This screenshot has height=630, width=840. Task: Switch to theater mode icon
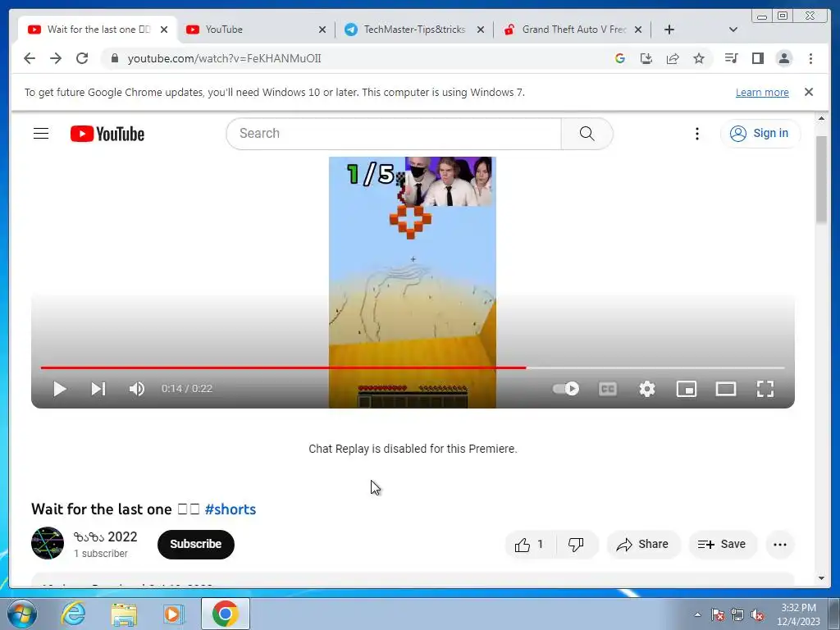click(x=726, y=389)
